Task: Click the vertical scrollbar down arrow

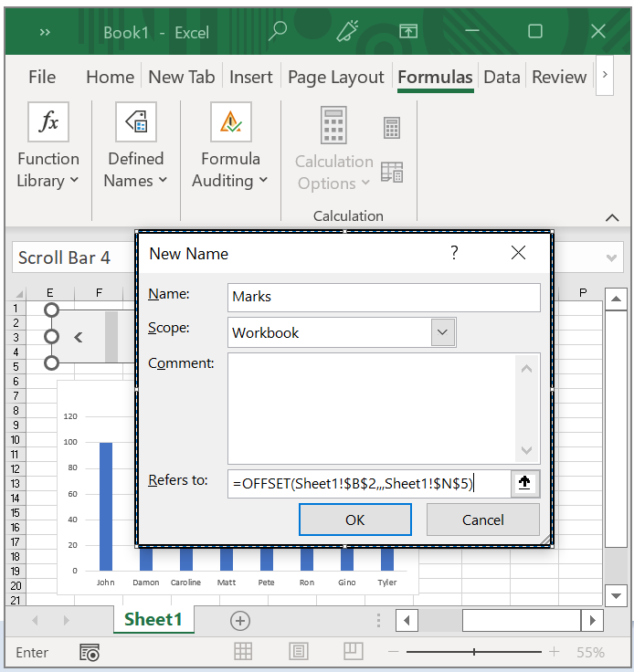Action: click(616, 595)
